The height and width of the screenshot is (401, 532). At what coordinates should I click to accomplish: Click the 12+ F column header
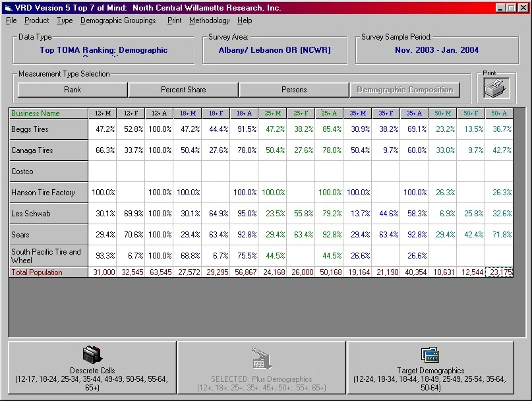(x=131, y=113)
